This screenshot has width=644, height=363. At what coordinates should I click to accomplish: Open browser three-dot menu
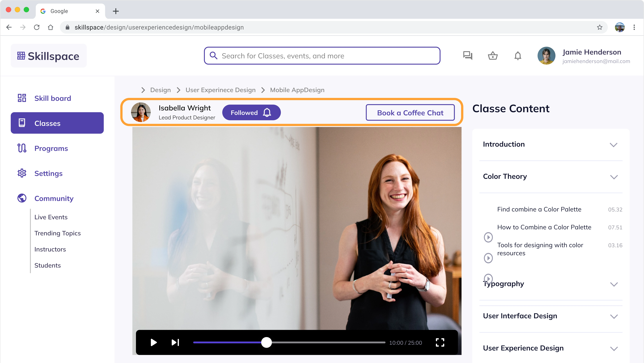tap(634, 27)
